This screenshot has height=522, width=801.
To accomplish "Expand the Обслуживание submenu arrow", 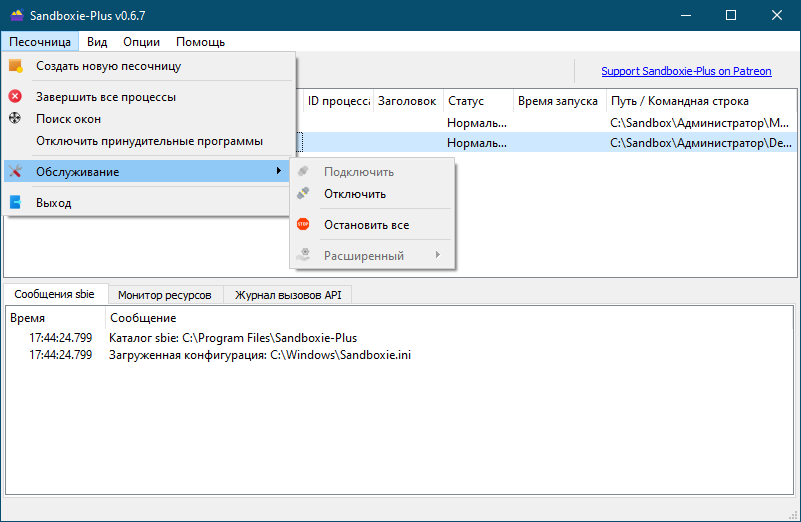I will click(278, 171).
